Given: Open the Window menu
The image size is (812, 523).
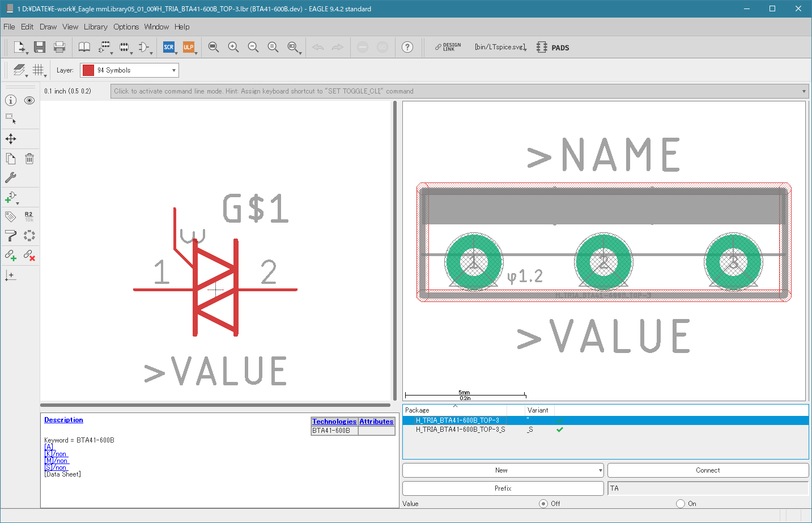Looking at the screenshot, I should coord(156,27).
